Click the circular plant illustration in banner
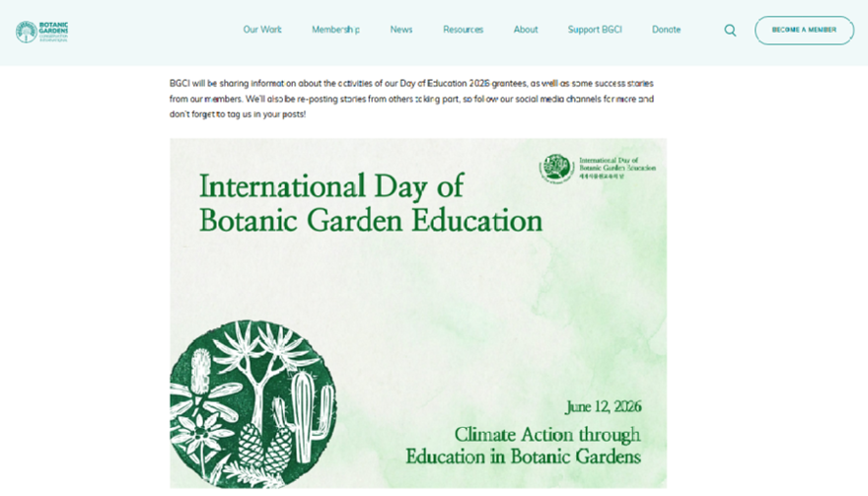 [253, 404]
